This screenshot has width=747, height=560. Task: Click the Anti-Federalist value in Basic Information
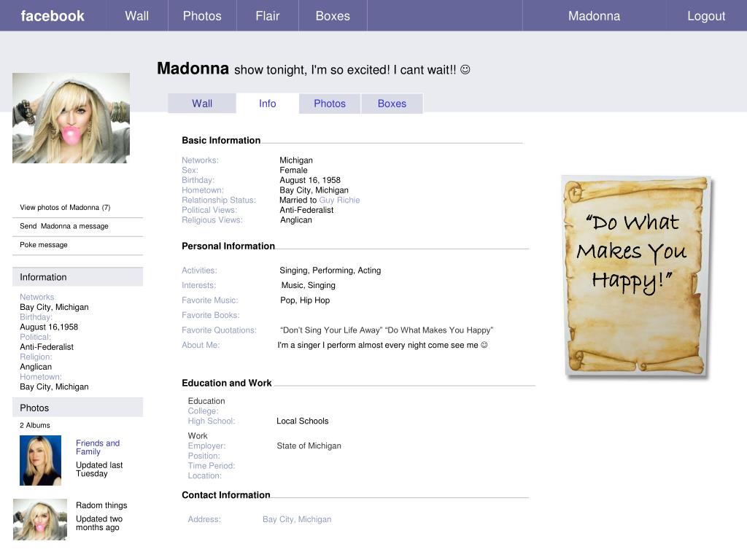click(x=306, y=210)
